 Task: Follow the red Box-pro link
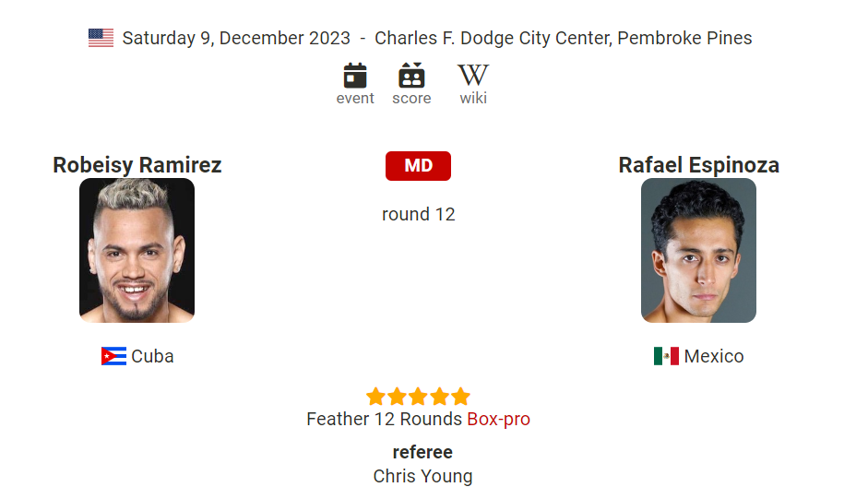[x=498, y=420]
